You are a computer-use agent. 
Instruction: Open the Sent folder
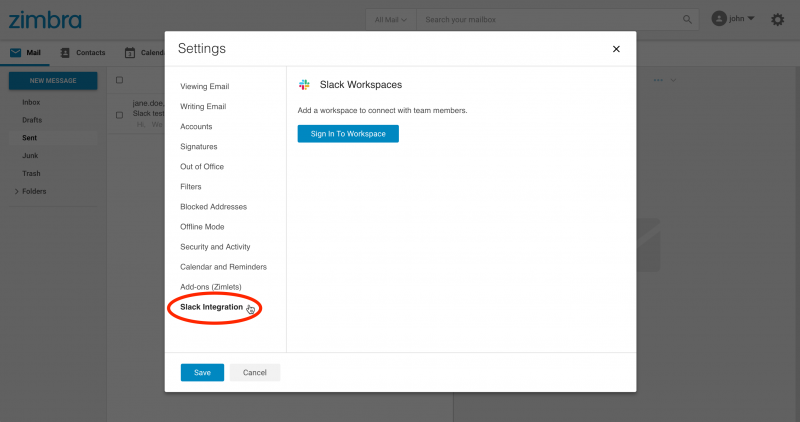coord(30,138)
